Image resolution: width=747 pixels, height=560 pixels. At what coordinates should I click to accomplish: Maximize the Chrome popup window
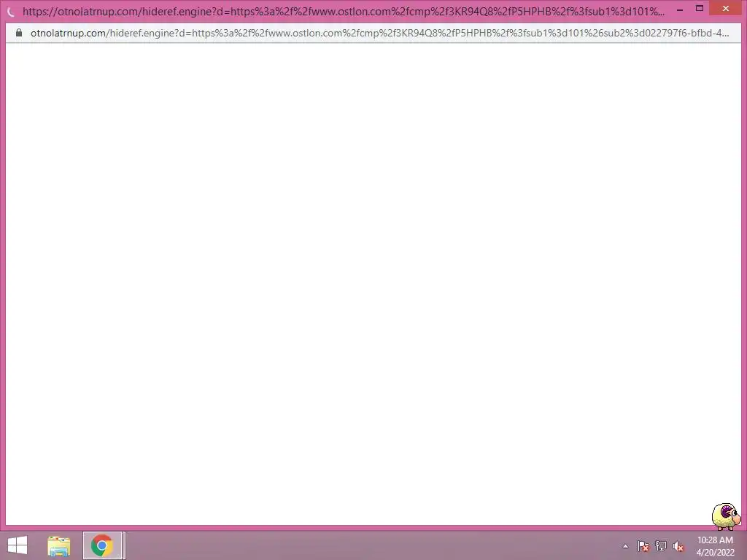(x=700, y=8)
